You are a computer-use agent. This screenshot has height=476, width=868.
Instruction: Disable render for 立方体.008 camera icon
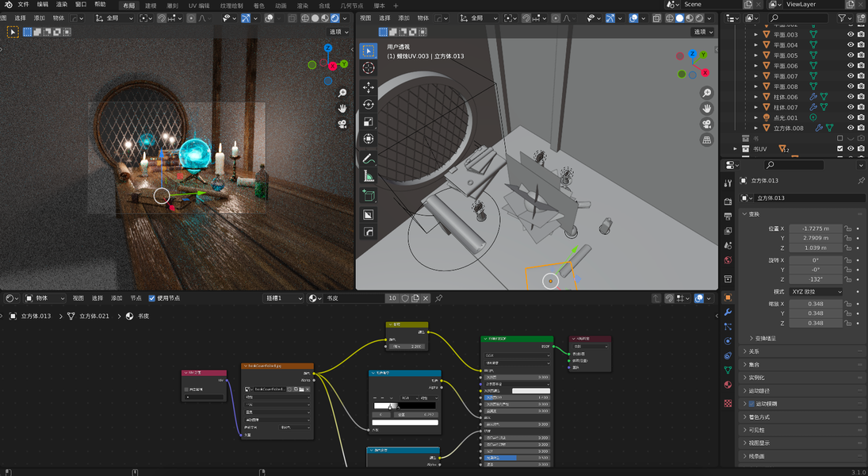click(862, 128)
